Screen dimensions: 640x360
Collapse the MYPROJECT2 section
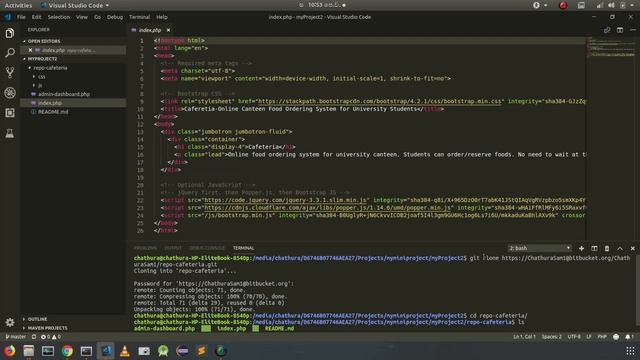click(x=42, y=59)
